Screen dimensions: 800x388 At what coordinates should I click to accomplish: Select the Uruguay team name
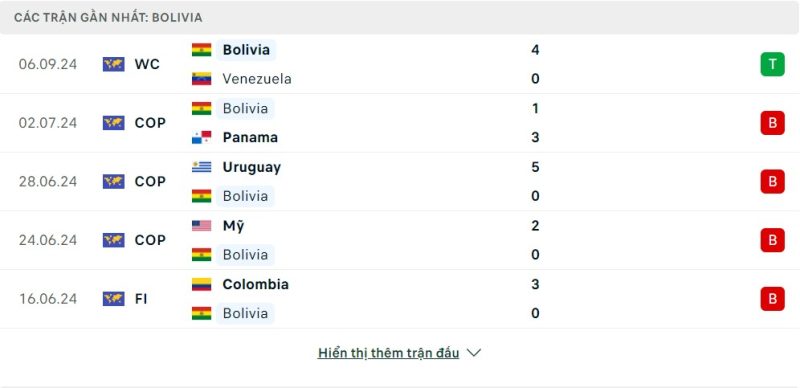[252, 167]
